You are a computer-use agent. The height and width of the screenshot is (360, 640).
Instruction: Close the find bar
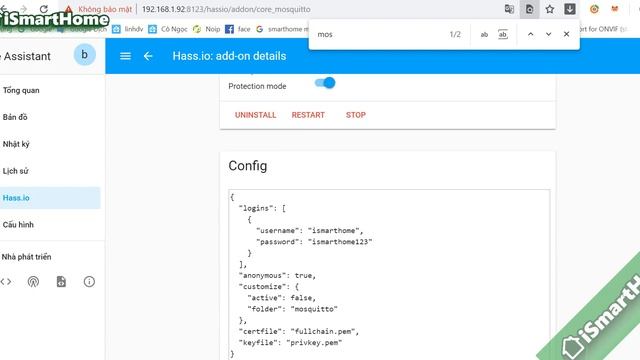pos(566,34)
